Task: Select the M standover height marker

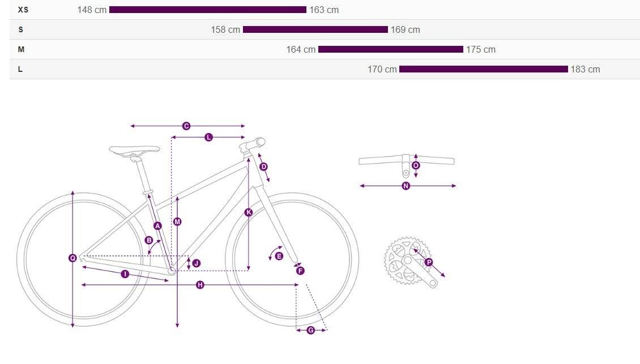Action: coord(177,221)
